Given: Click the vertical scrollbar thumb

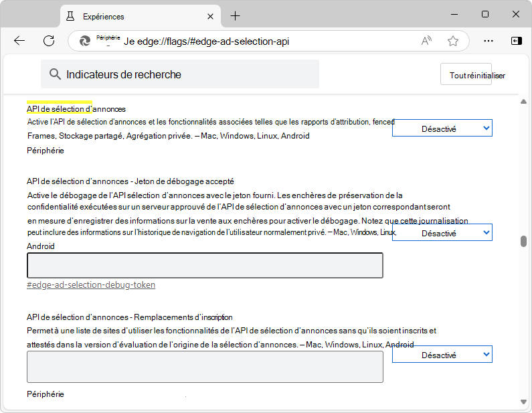Looking at the screenshot, I should click(x=523, y=241).
